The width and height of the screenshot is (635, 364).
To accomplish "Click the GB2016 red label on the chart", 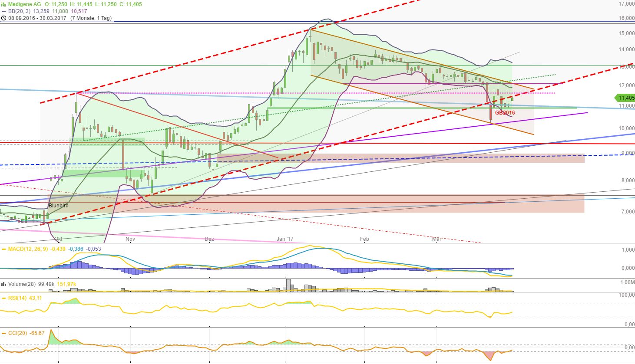I will click(505, 112).
